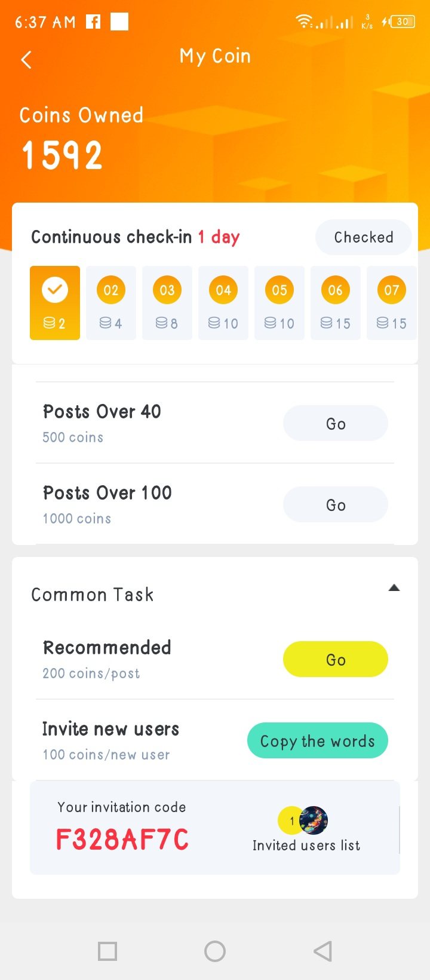Tap the invitation code F328AF7C
This screenshot has height=980, width=430.
coord(122,839)
